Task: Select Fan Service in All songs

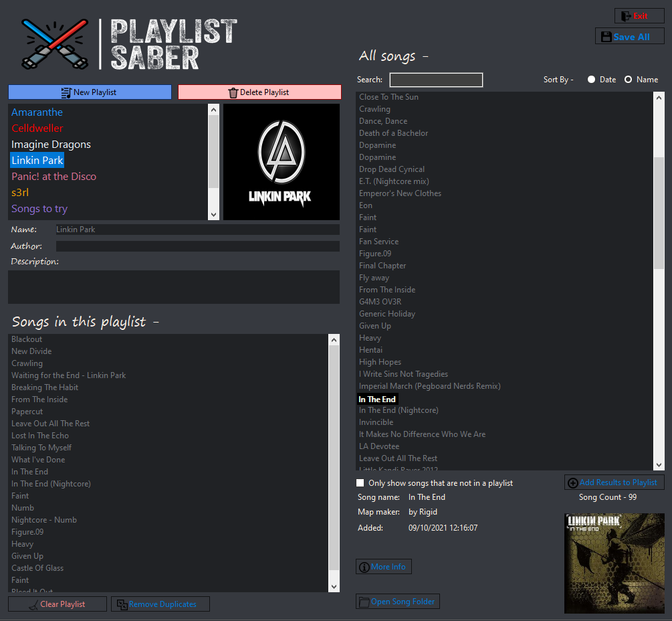Action: (x=379, y=242)
